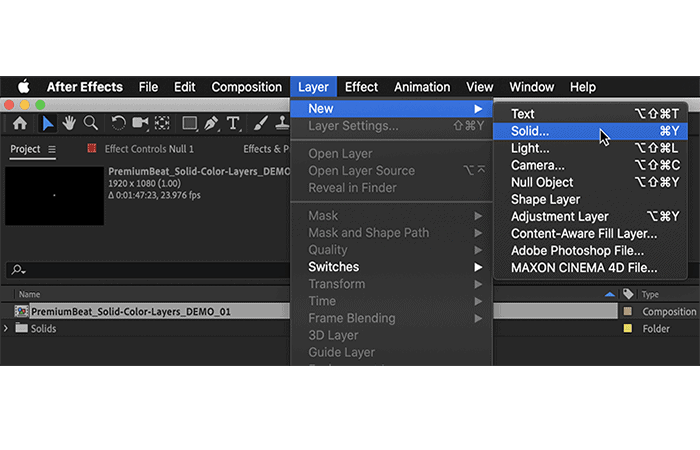Click the blue sort arrow in column header

(609, 294)
